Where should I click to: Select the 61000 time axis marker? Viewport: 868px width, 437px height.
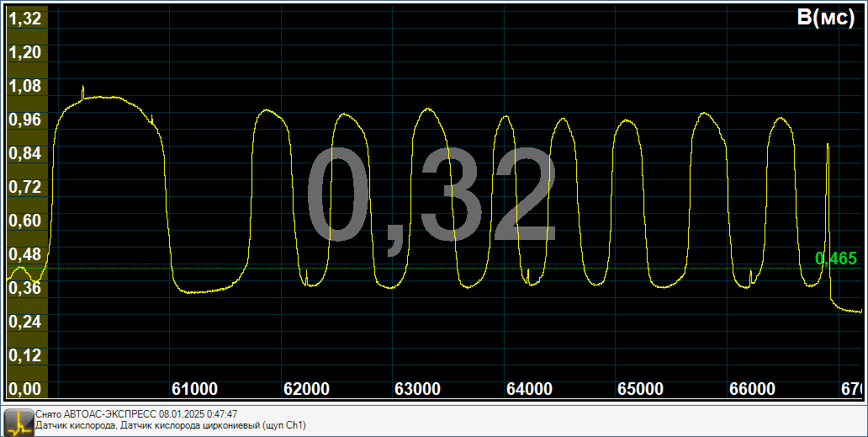click(x=194, y=389)
